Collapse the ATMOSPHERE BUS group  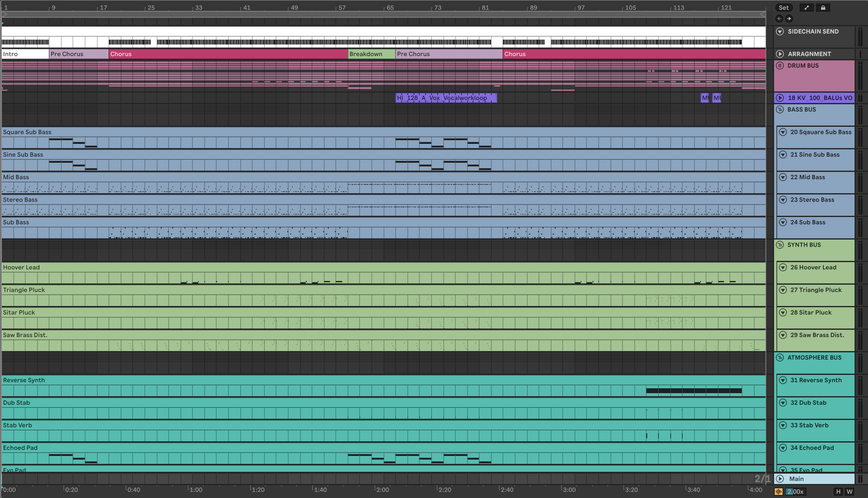(x=780, y=357)
